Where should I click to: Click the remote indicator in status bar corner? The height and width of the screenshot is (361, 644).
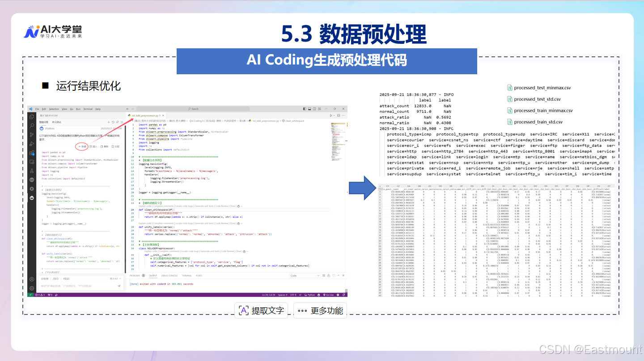tap(31, 295)
